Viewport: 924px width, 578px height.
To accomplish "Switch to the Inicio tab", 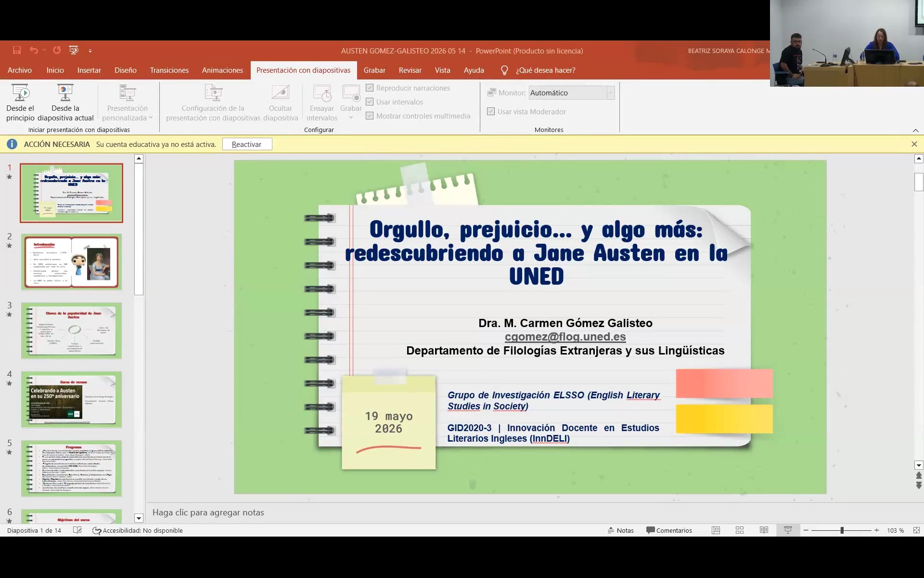I will [x=55, y=70].
